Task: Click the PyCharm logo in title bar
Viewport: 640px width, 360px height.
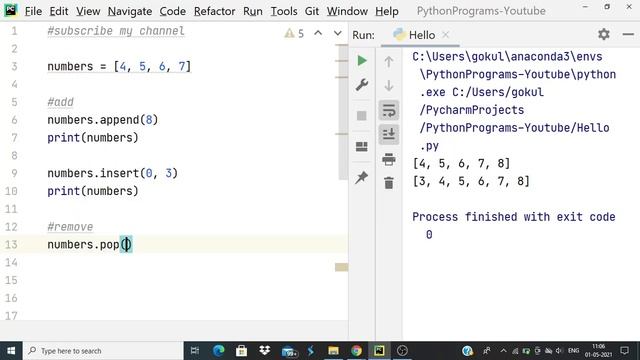Action: (x=11, y=10)
